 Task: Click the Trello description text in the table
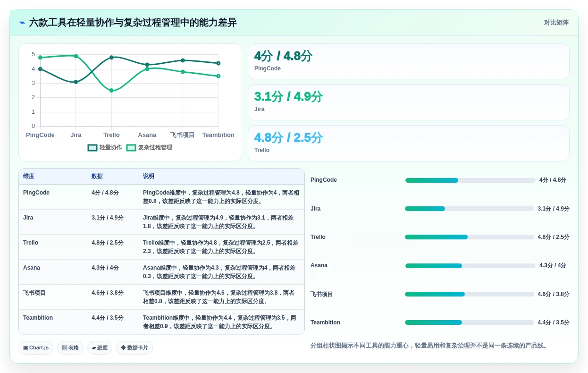[221, 247]
